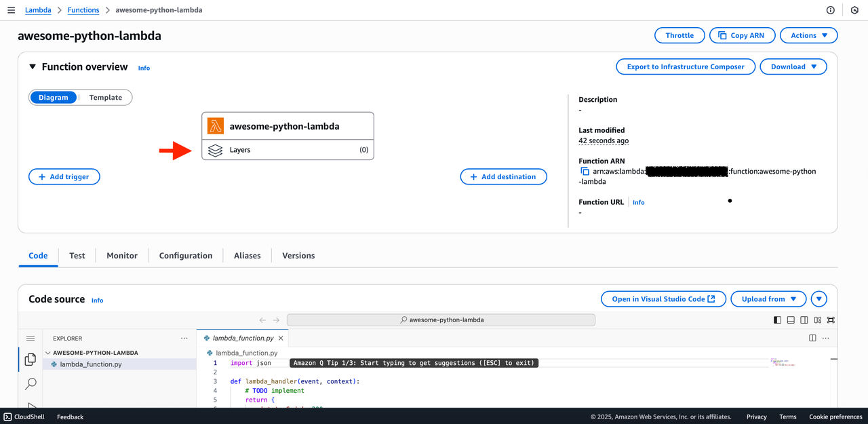
Task: Click the Copy ARN button
Action: (742, 35)
